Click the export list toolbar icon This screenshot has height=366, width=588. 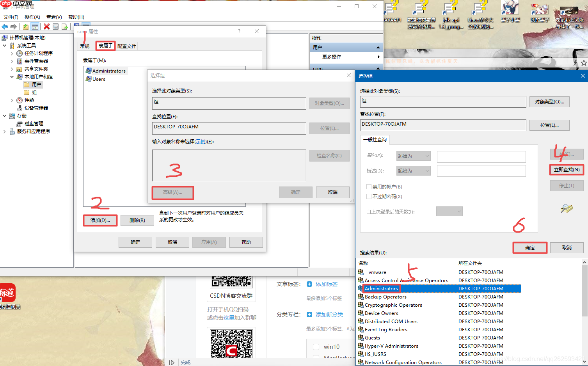tap(65, 27)
